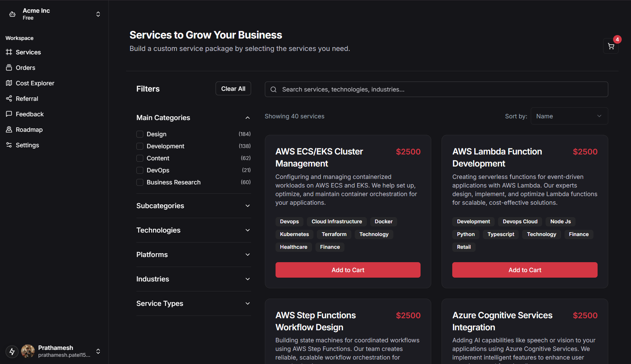Open the Sort by Name dropdown
The image size is (631, 364).
click(x=569, y=116)
